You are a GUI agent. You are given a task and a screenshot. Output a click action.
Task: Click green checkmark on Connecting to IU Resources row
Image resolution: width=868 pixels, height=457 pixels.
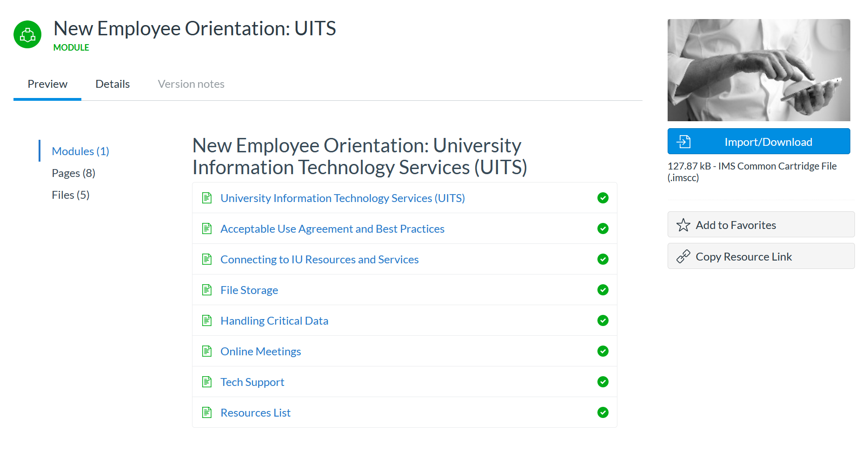(x=603, y=259)
